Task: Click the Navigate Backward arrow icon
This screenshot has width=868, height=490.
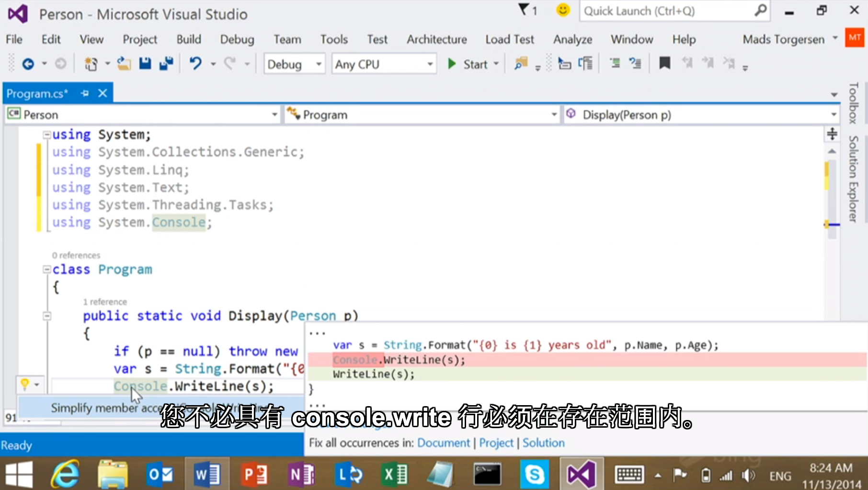Action: pos(28,64)
